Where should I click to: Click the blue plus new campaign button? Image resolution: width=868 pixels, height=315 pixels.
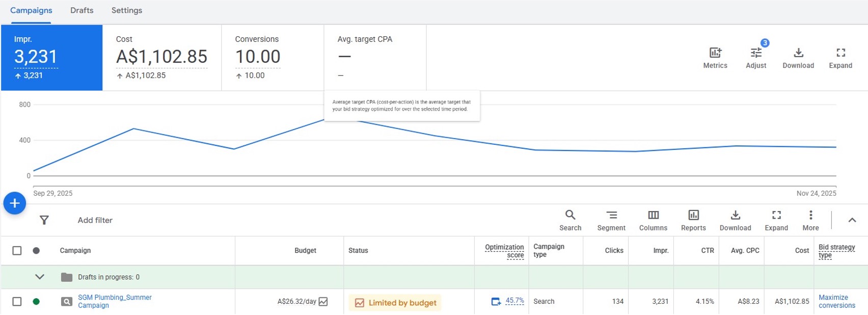15,203
